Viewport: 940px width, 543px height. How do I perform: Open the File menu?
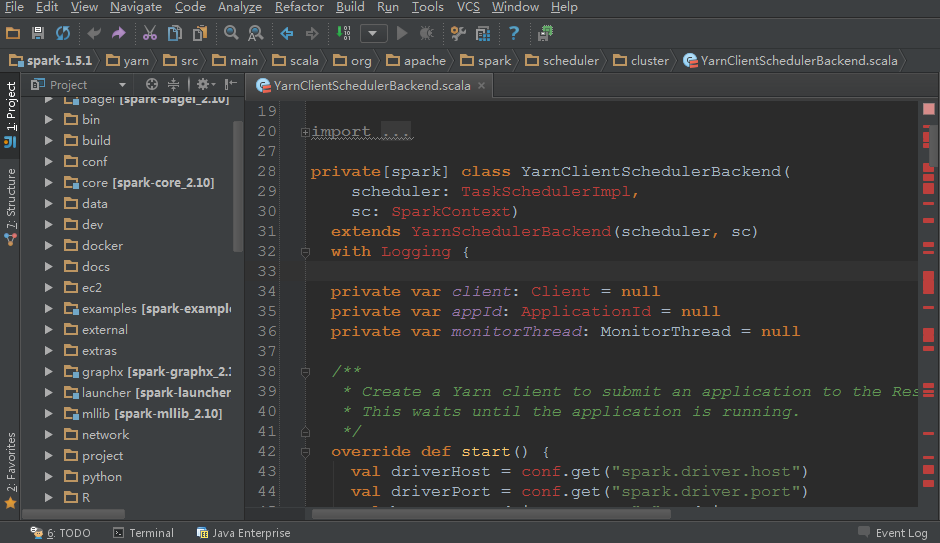[13, 7]
